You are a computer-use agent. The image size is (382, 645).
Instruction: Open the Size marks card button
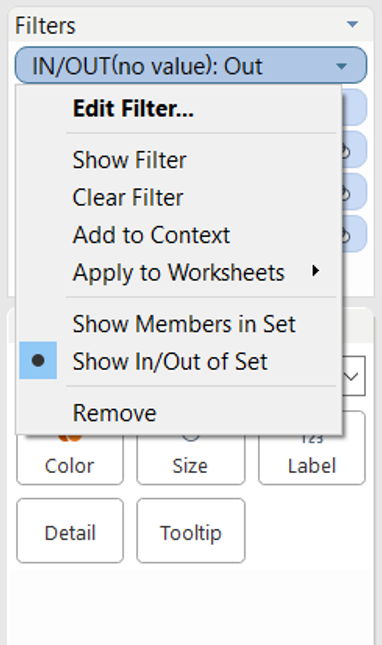191,457
